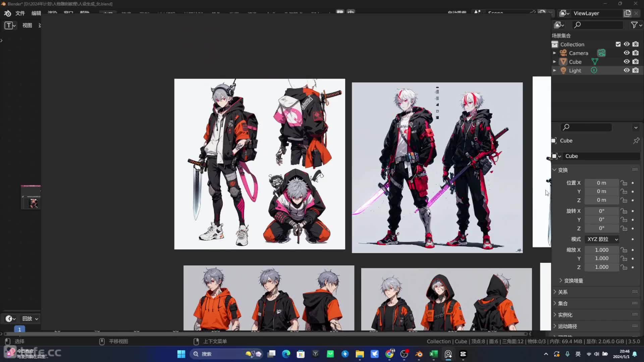Disable Collection in renders via camera icon

click(x=636, y=44)
